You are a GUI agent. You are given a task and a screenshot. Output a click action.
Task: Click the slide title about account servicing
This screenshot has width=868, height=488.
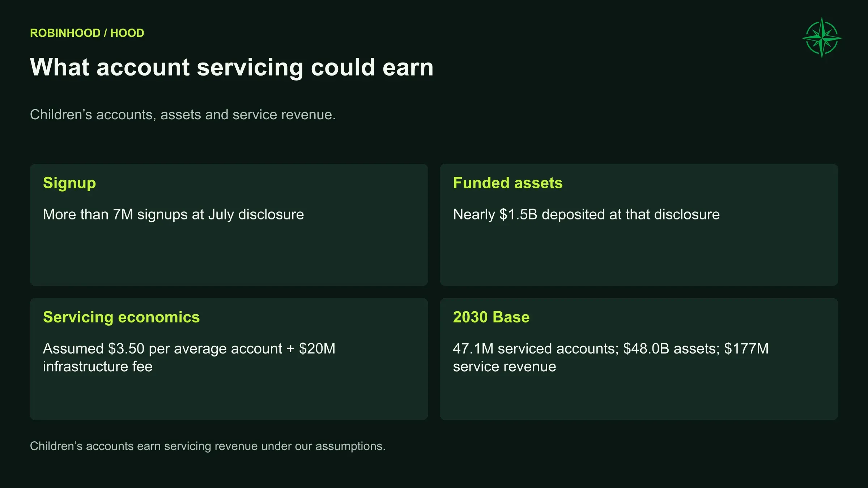pos(231,67)
